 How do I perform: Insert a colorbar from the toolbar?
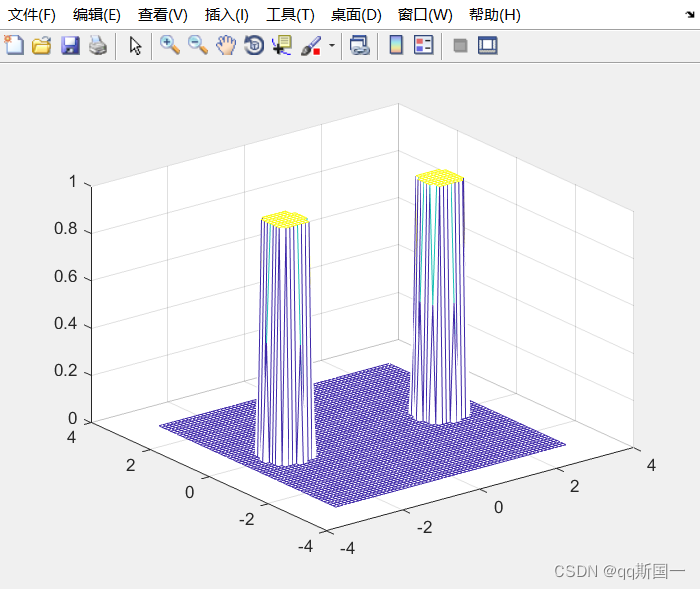[396, 45]
